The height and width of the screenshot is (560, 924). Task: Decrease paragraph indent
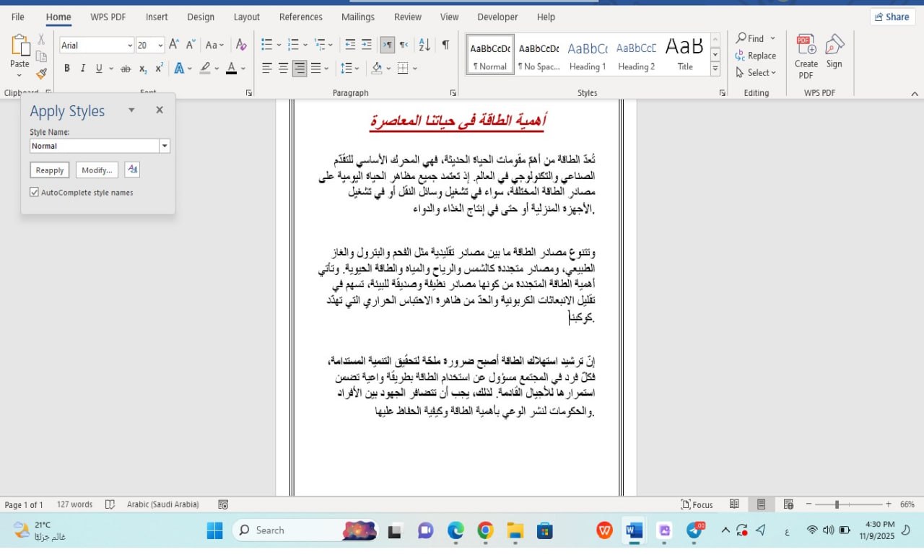(x=350, y=45)
